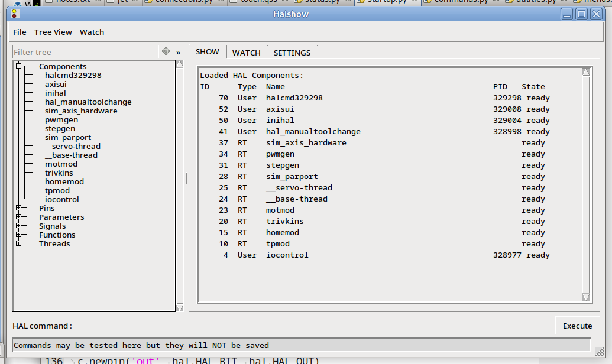Click the tree panel scroll-up arrow
612x364 pixels.
[180, 64]
